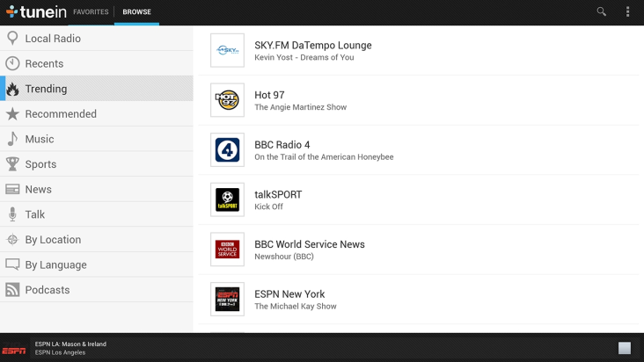
Task: Click the talkSPORT station logo
Action: click(x=228, y=199)
